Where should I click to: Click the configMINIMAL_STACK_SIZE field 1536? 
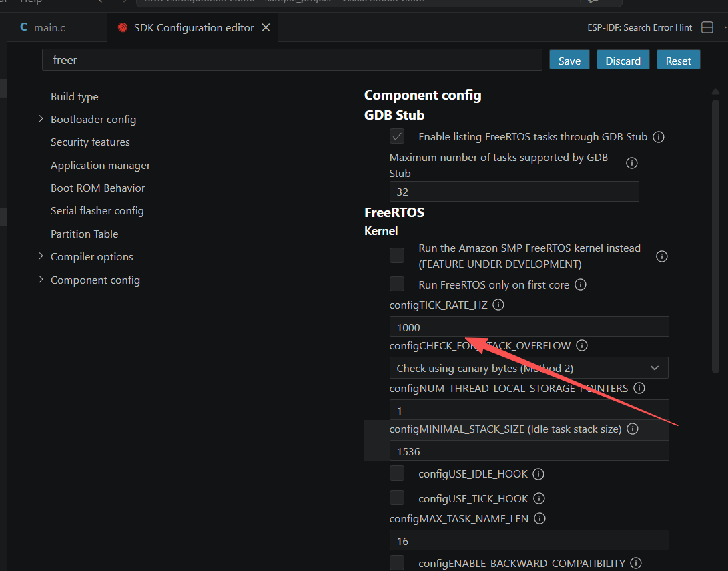click(x=529, y=451)
